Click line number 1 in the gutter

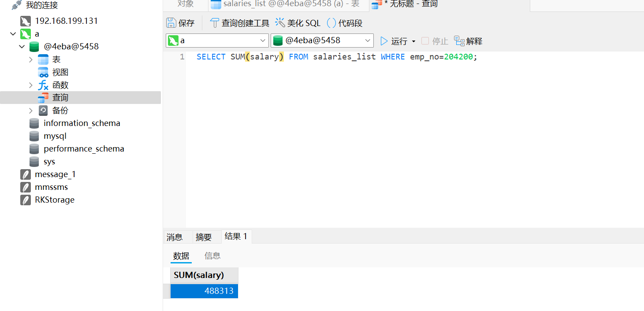click(x=182, y=57)
